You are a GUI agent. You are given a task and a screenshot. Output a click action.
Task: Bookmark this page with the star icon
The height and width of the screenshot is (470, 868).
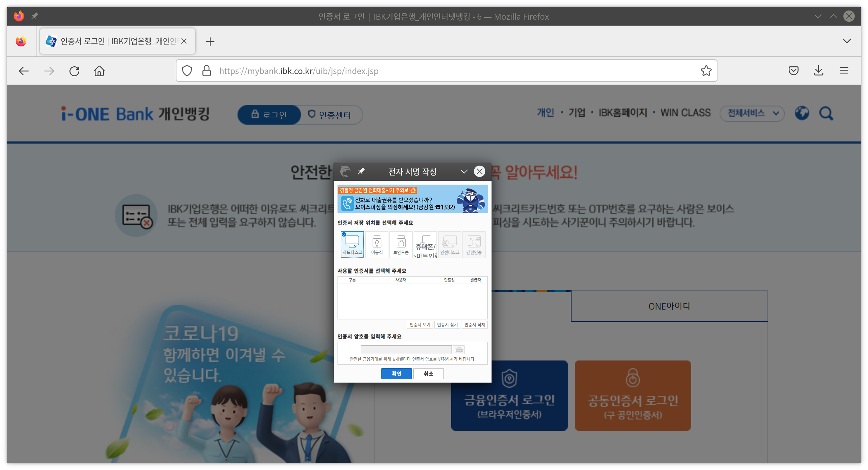click(x=706, y=71)
